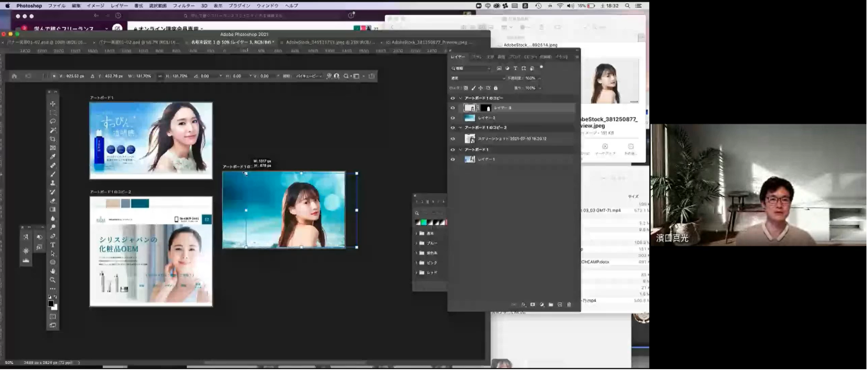Screen dimensions: 868x378
Task: Select the Ellipse shape tool
Action: 53,262
